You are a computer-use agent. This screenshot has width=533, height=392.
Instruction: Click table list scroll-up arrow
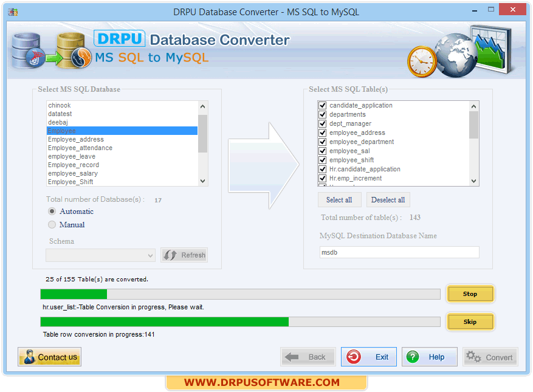(x=473, y=106)
